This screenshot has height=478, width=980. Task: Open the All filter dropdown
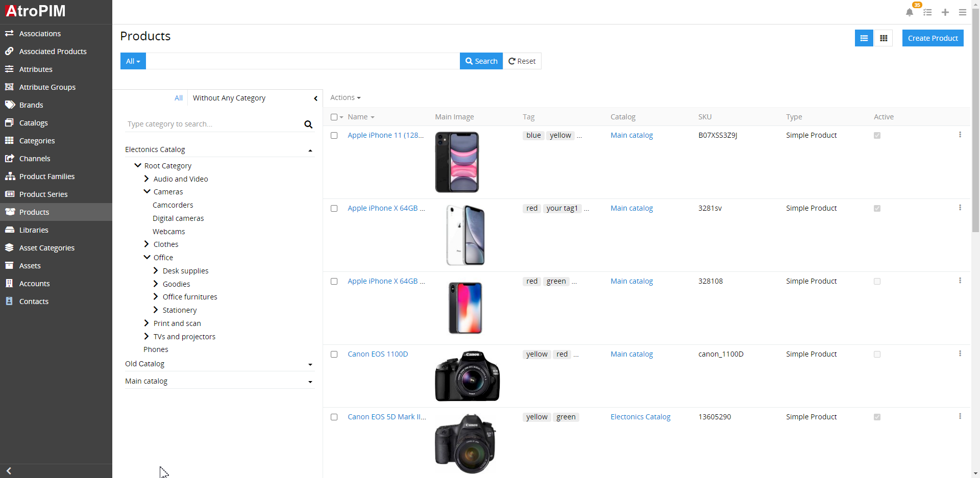[133, 61]
